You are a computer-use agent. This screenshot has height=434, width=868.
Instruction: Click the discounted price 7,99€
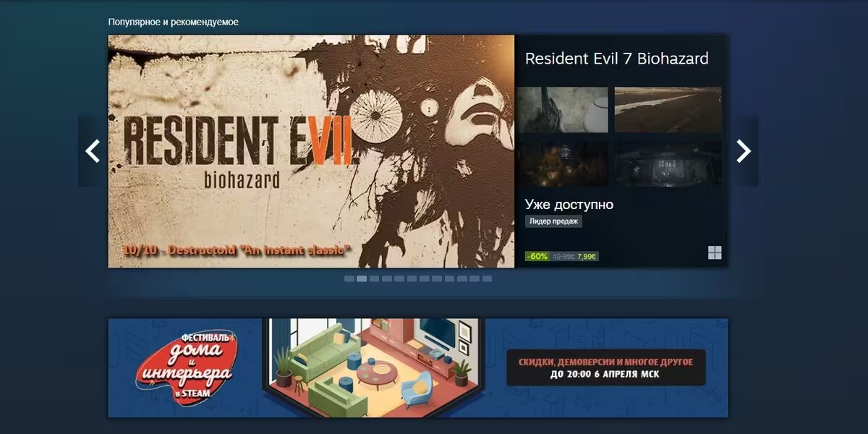(587, 255)
